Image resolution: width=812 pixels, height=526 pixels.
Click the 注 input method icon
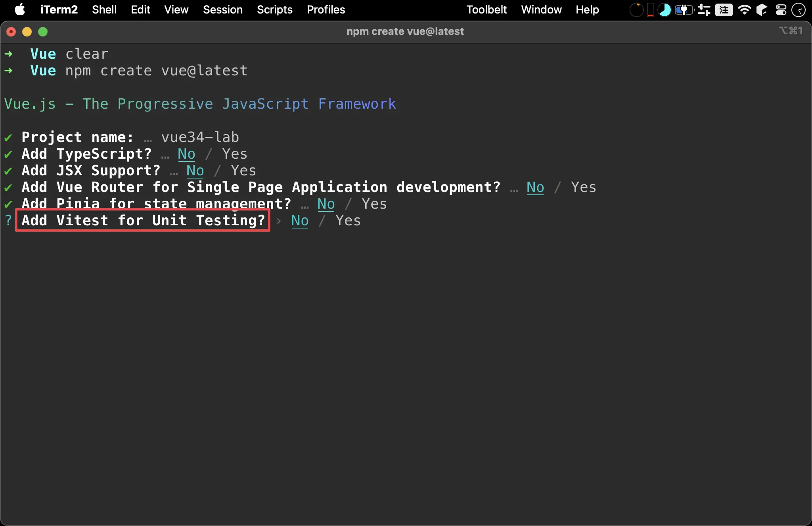724,10
